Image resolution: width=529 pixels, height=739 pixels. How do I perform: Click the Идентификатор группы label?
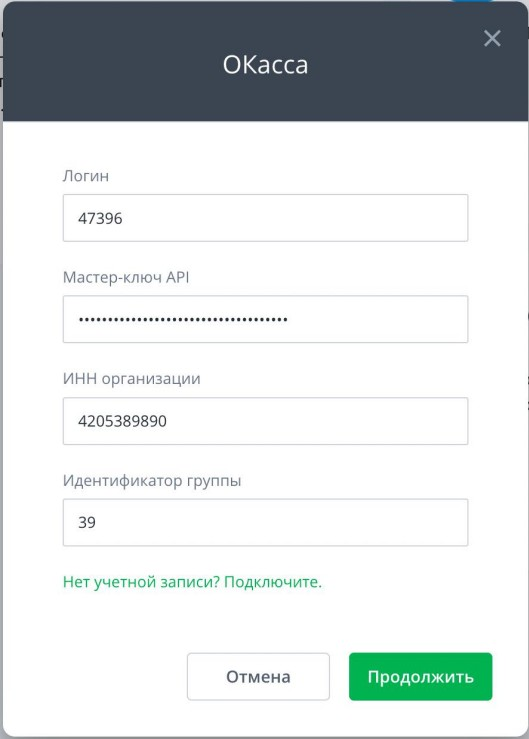click(152, 481)
